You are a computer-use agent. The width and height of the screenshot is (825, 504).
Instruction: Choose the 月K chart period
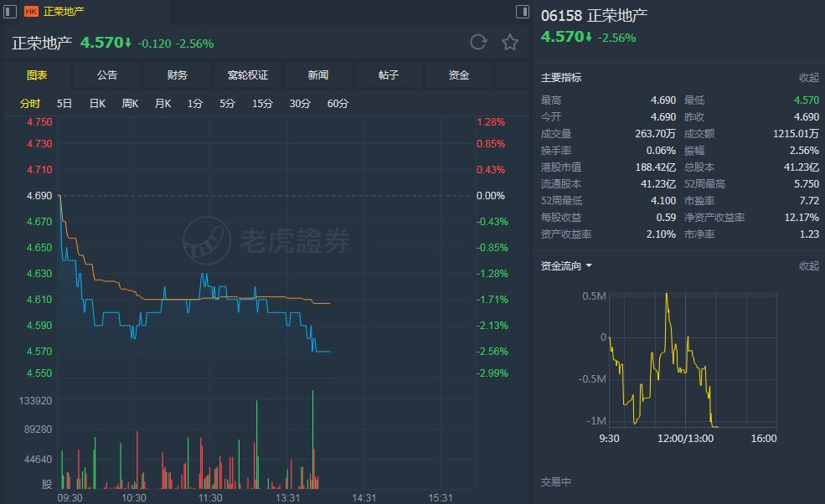click(x=162, y=104)
